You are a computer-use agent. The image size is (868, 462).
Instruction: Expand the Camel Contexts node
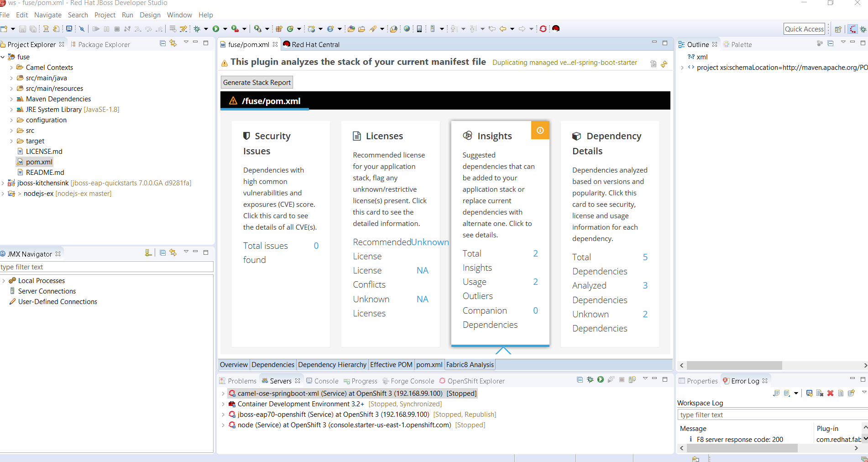pyautogui.click(x=11, y=68)
